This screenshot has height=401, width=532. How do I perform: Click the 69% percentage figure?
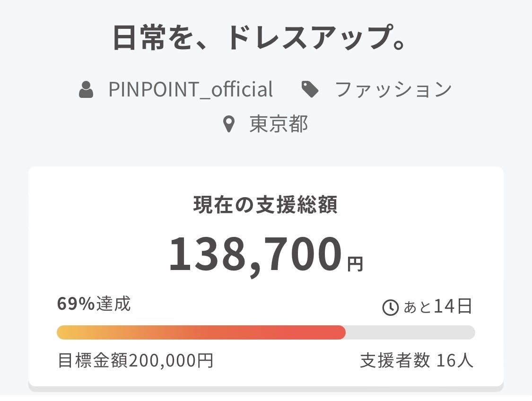click(76, 304)
